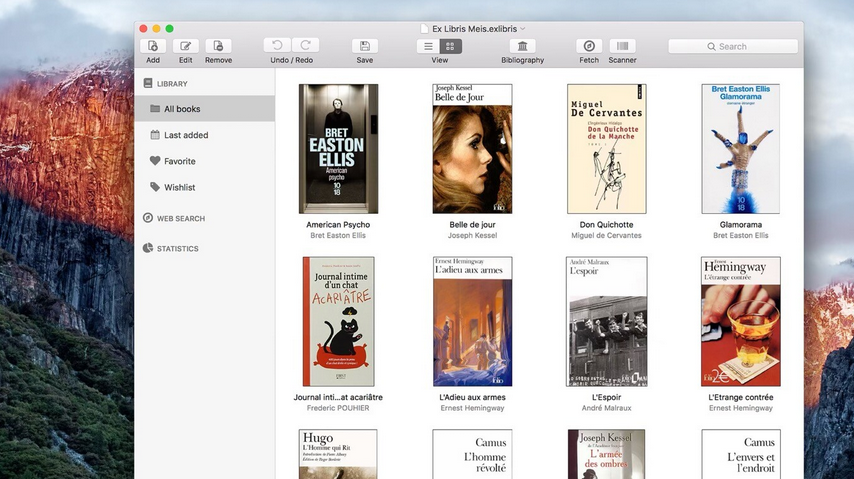This screenshot has height=479, width=854.
Task: Click Ernest Hemingway under L'Adieu aux armes
Action: [x=472, y=408]
